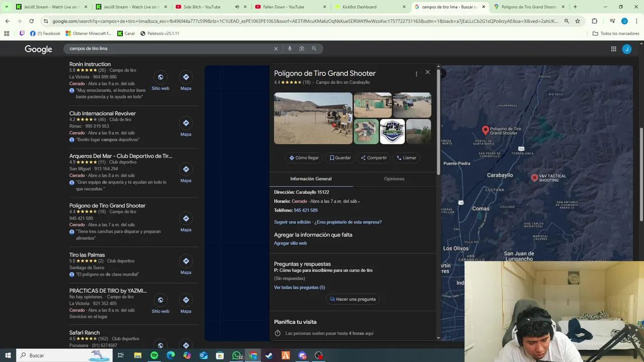Open the zoom magnifier icon in address bar
The width and height of the screenshot is (644, 362).
(567, 21)
